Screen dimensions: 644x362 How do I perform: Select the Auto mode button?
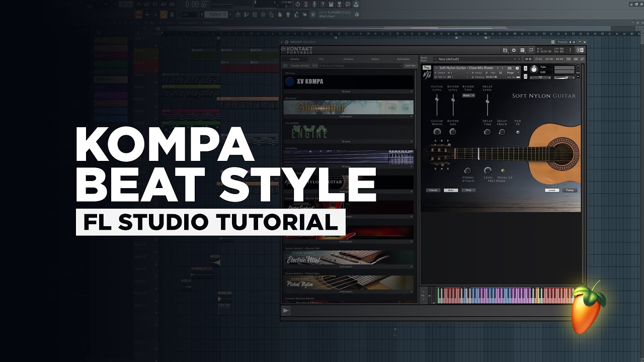[x=451, y=190]
